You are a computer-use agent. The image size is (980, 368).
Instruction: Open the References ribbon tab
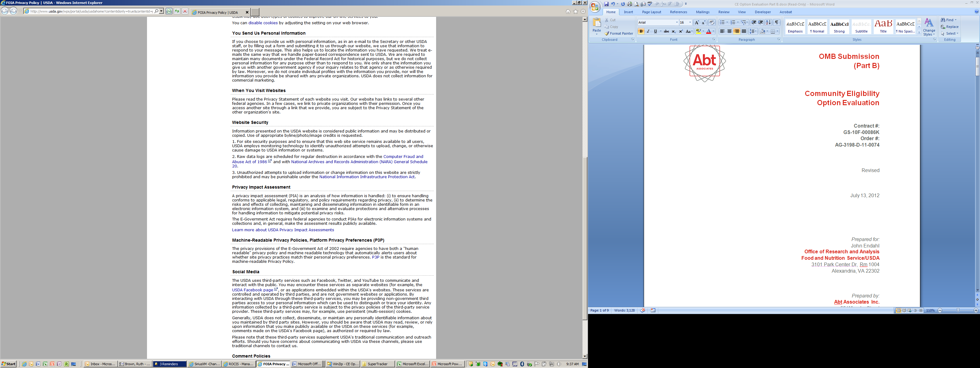click(678, 12)
